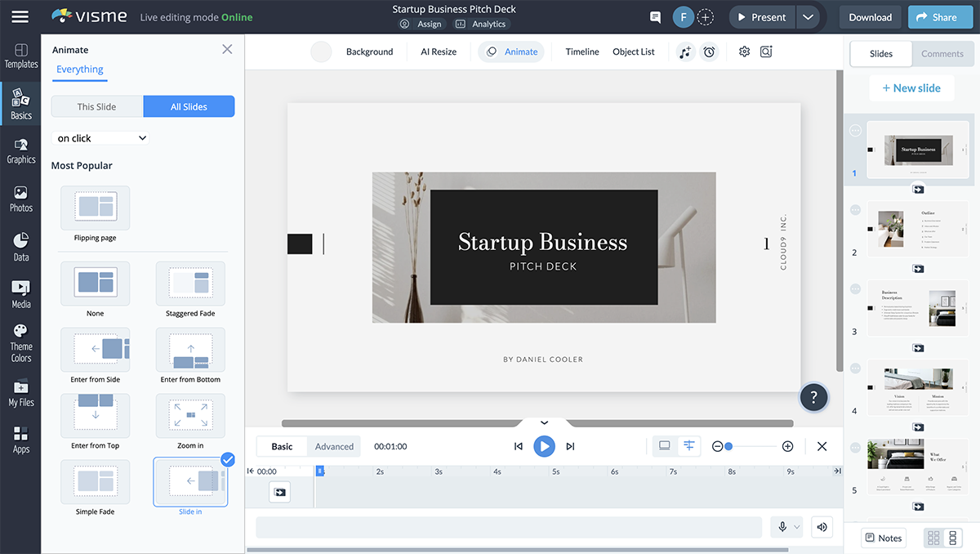The height and width of the screenshot is (554, 980).
Task: Expand the Present button dropdown arrow
Action: tap(808, 16)
